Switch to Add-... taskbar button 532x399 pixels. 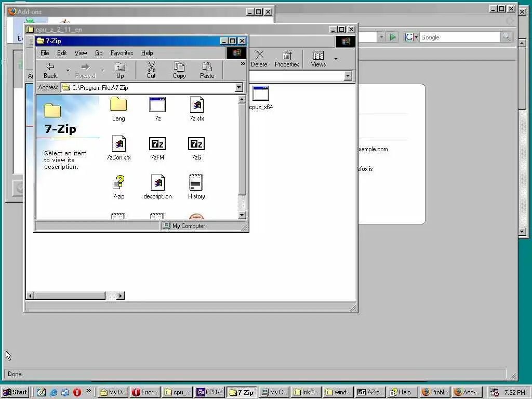(467, 392)
